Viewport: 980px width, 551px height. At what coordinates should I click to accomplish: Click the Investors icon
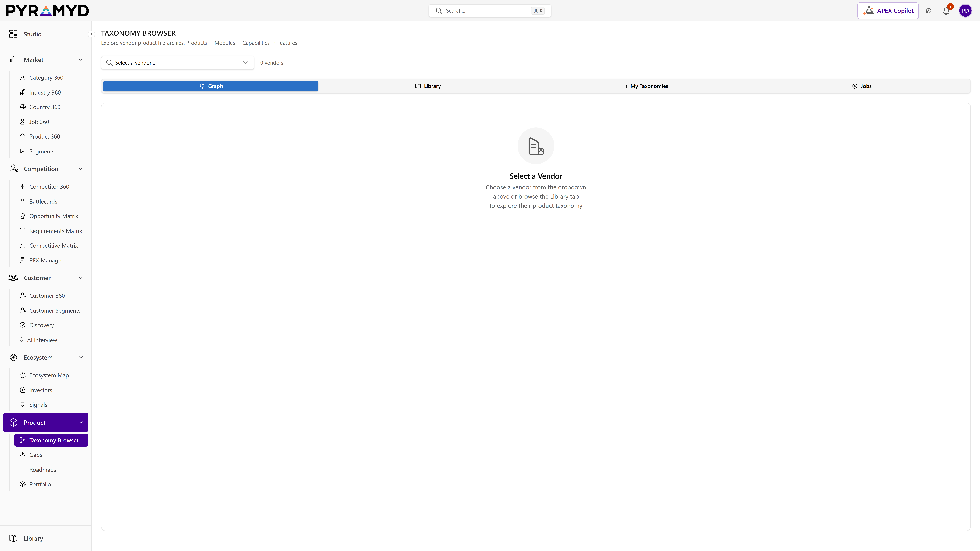point(22,390)
